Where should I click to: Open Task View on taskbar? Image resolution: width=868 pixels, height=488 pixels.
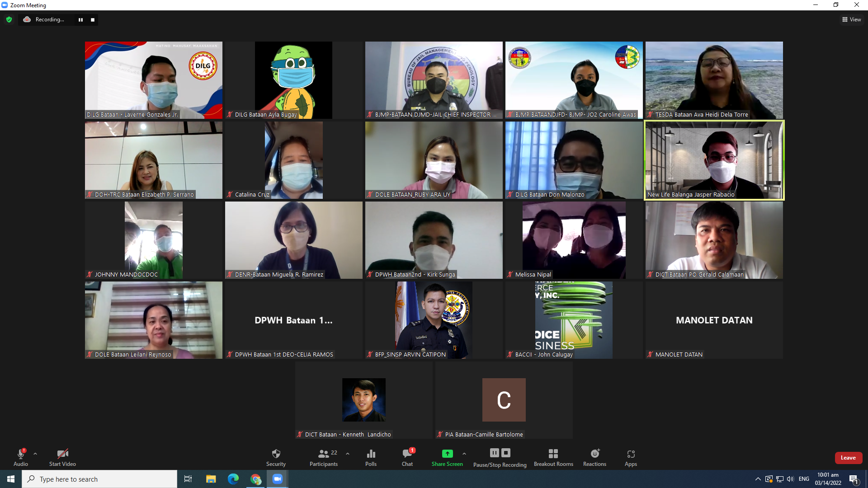(188, 479)
